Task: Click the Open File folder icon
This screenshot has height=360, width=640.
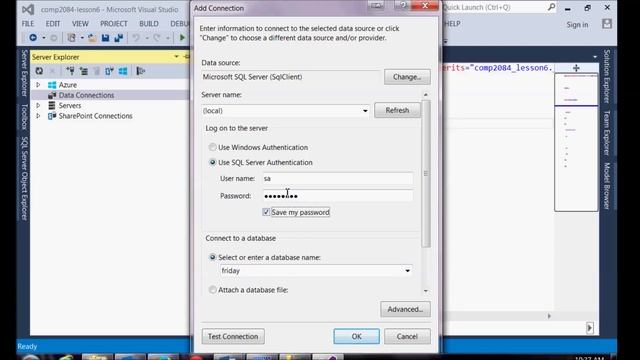Action: coord(92,38)
